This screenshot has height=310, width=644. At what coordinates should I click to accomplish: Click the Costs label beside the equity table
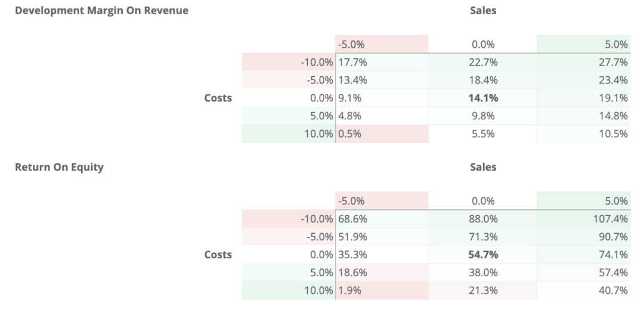[x=218, y=255]
